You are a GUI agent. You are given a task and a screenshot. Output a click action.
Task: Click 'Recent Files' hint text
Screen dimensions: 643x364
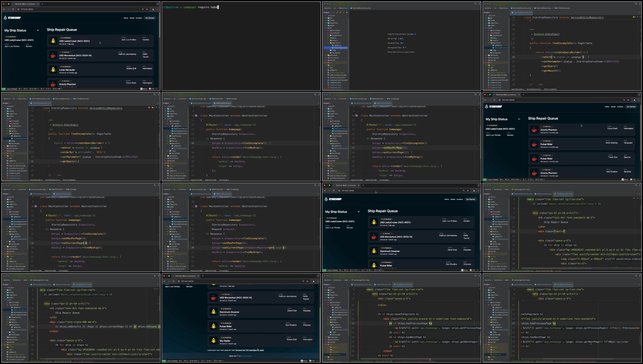click(393, 43)
